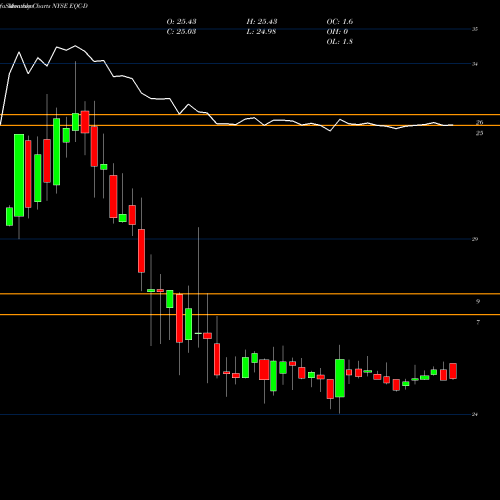Click the open price 'O: 25.43'
The width and height of the screenshot is (500, 500).
181,22
